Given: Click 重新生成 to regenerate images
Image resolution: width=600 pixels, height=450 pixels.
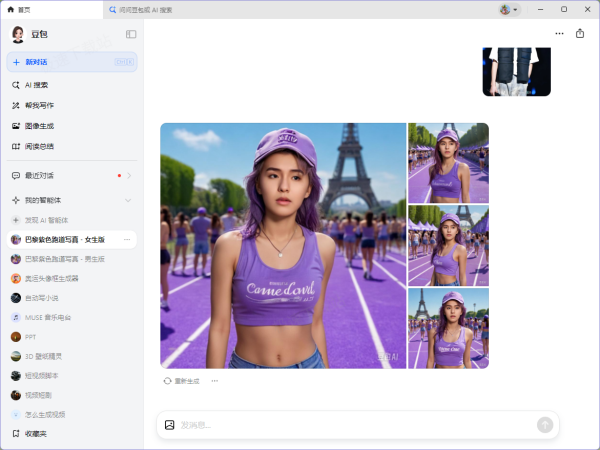Looking at the screenshot, I should pos(181,381).
